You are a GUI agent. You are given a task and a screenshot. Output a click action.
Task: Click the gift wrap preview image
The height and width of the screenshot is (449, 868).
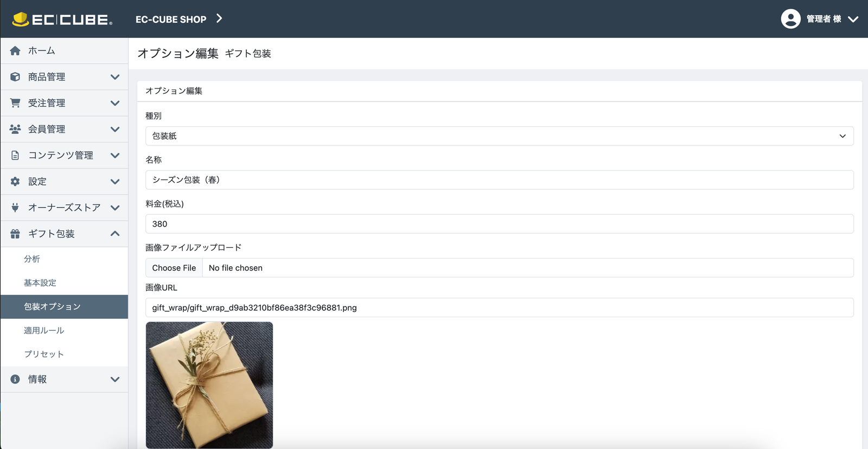(x=209, y=385)
